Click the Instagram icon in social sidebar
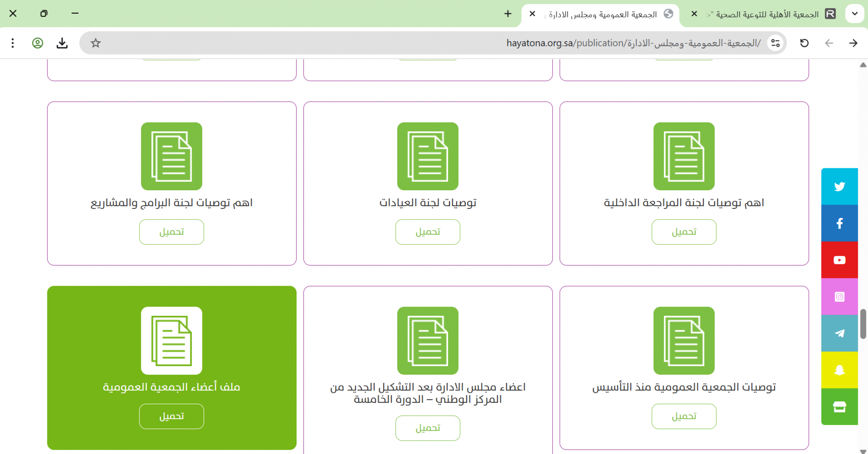Screen dimensions: 868x454 839,297
